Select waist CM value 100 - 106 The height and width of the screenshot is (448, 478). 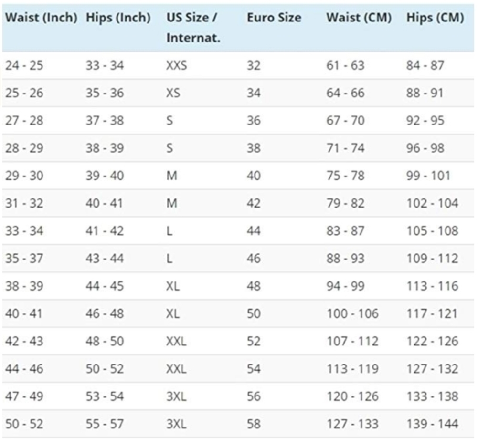[352, 314]
